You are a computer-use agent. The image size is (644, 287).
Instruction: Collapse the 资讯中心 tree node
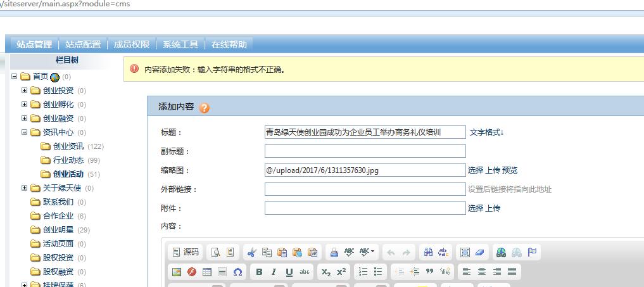click(x=25, y=132)
